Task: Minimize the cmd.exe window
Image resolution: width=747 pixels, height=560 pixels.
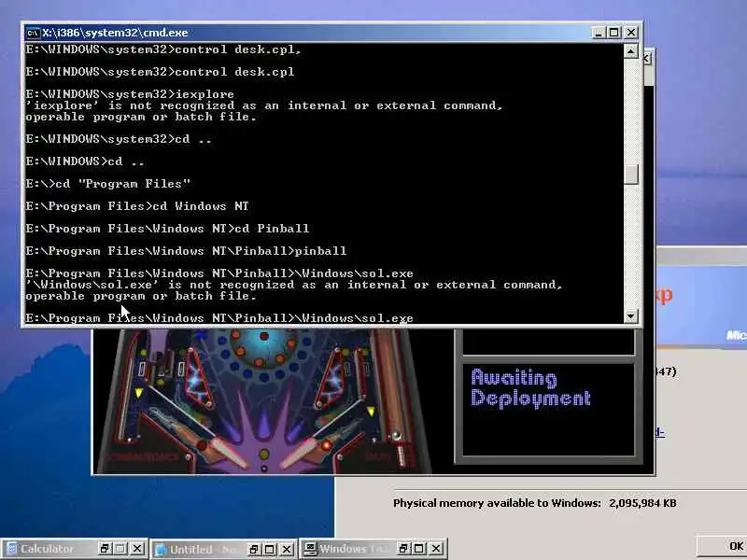Action: pos(599,33)
